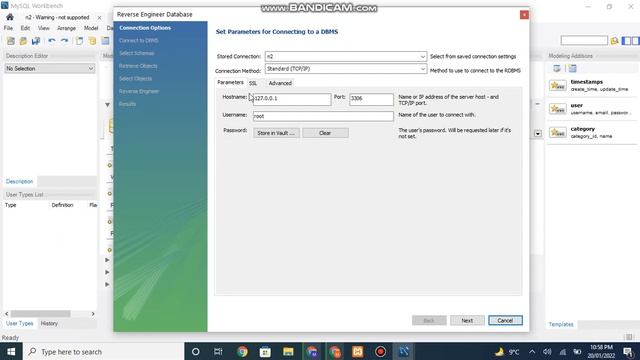Click the Hostname input field
This screenshot has height=360, width=640.
click(292, 99)
